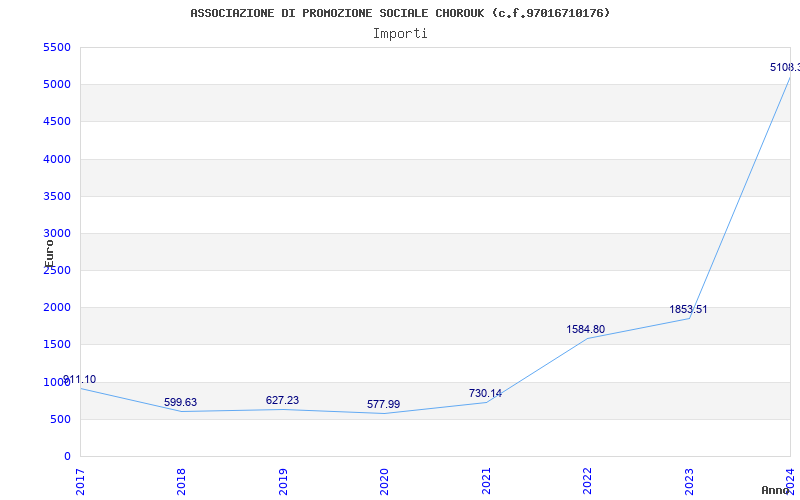The image size is (800, 500).
Task: Click the 1853.51 data label
Action: click(688, 310)
